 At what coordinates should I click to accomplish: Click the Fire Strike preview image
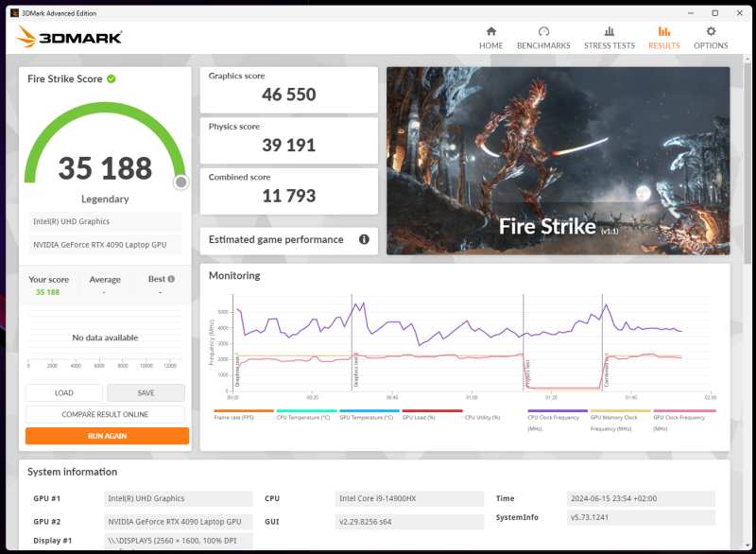[x=558, y=161]
